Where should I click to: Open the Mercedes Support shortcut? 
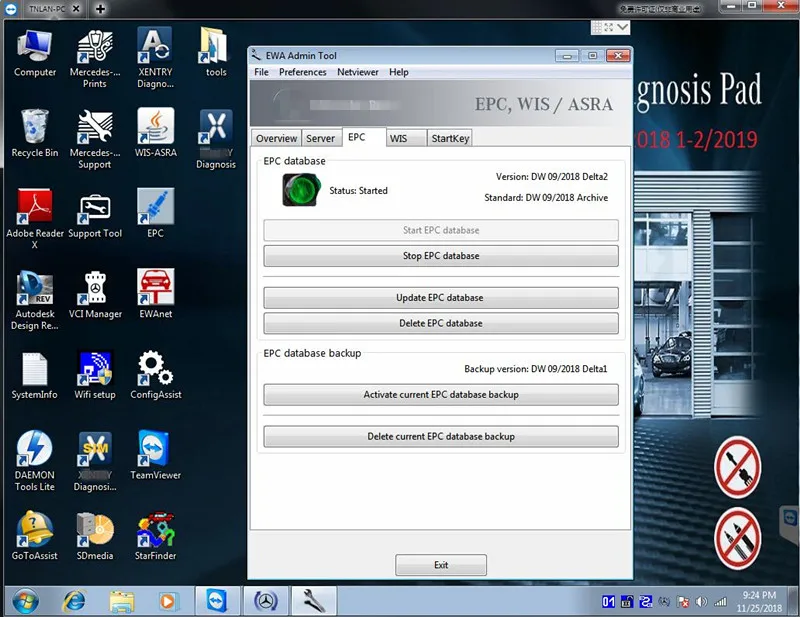point(95,139)
